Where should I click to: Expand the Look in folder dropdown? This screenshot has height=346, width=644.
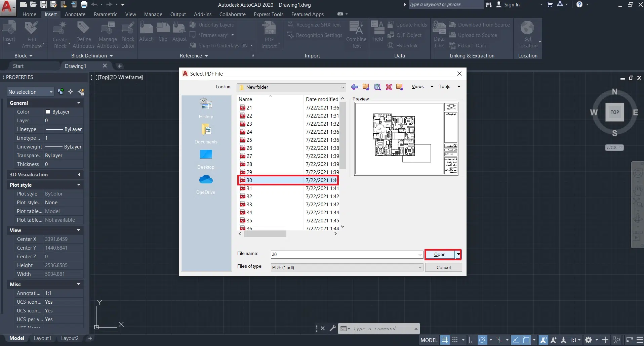(x=342, y=87)
